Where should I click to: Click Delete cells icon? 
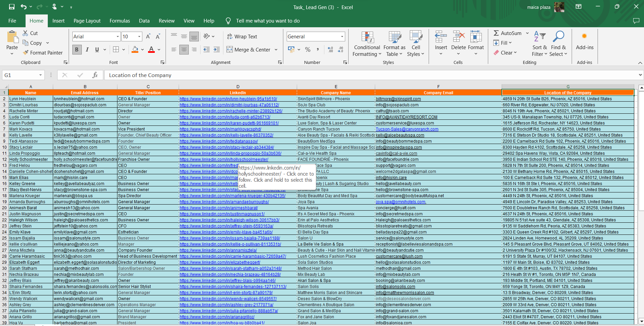point(458,37)
